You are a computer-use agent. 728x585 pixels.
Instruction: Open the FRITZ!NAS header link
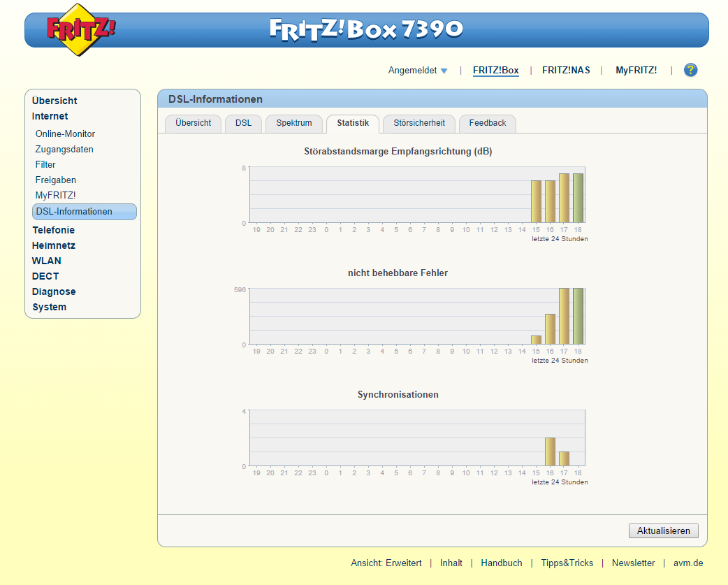[x=566, y=70]
